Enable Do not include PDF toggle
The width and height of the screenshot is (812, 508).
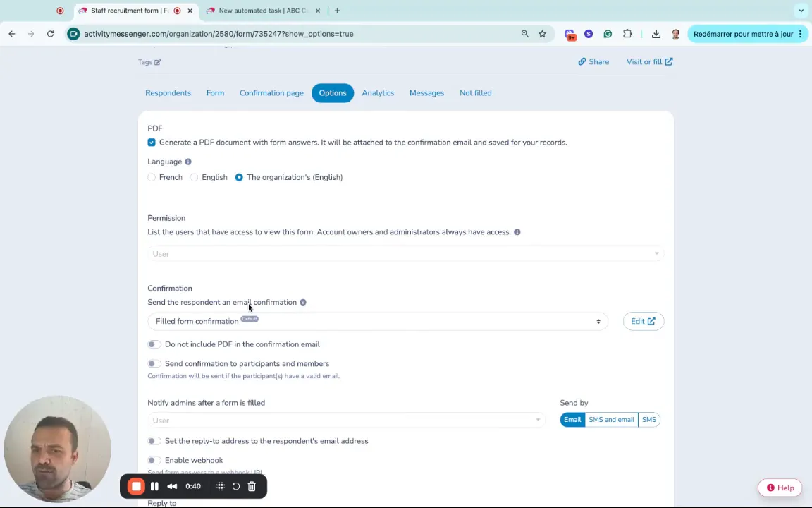(153, 344)
